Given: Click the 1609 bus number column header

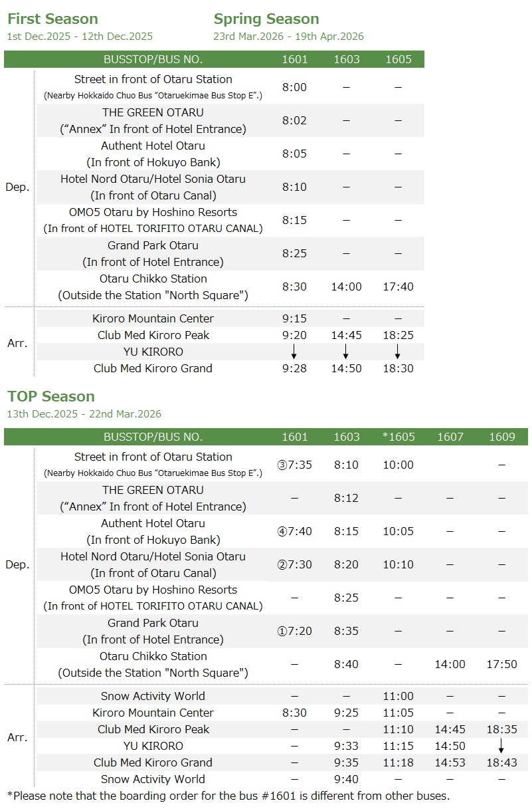Looking at the screenshot, I should pos(501,437).
